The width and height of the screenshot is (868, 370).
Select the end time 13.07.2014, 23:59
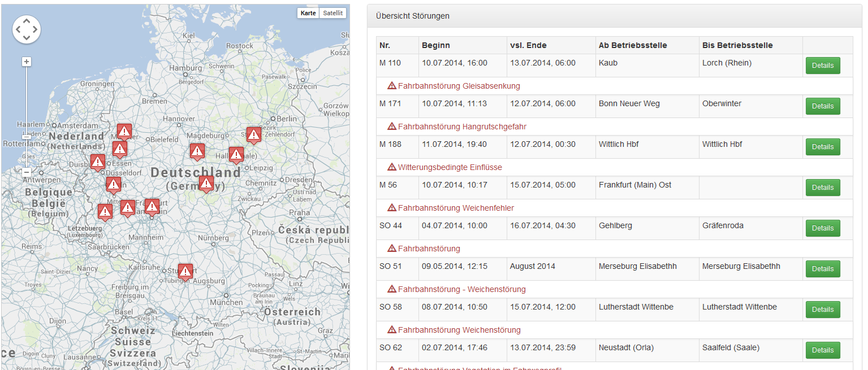551,350
